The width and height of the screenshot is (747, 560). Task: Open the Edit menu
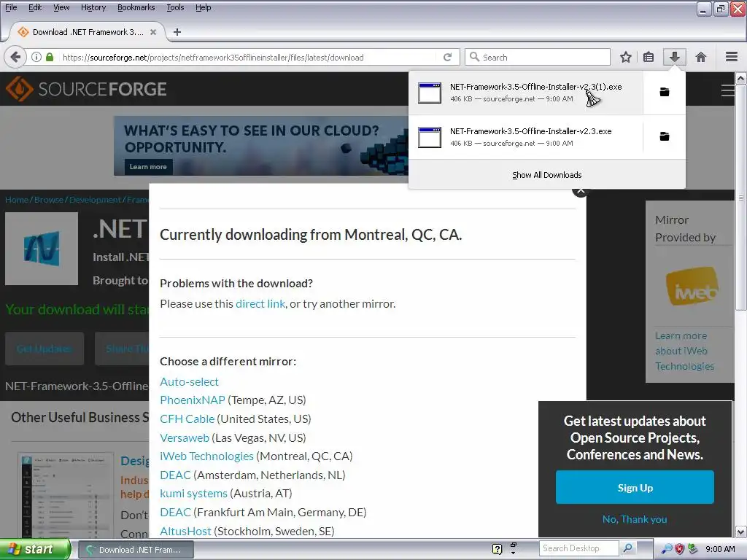click(35, 7)
